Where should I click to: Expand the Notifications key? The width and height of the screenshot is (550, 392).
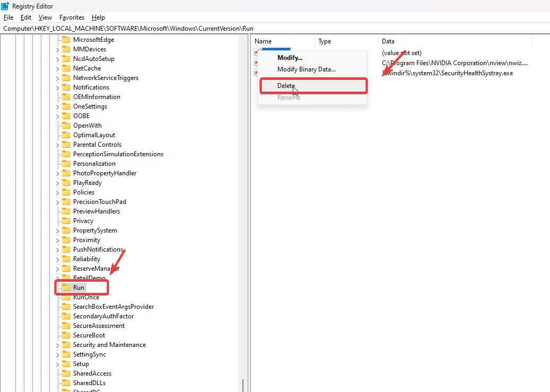(57, 87)
